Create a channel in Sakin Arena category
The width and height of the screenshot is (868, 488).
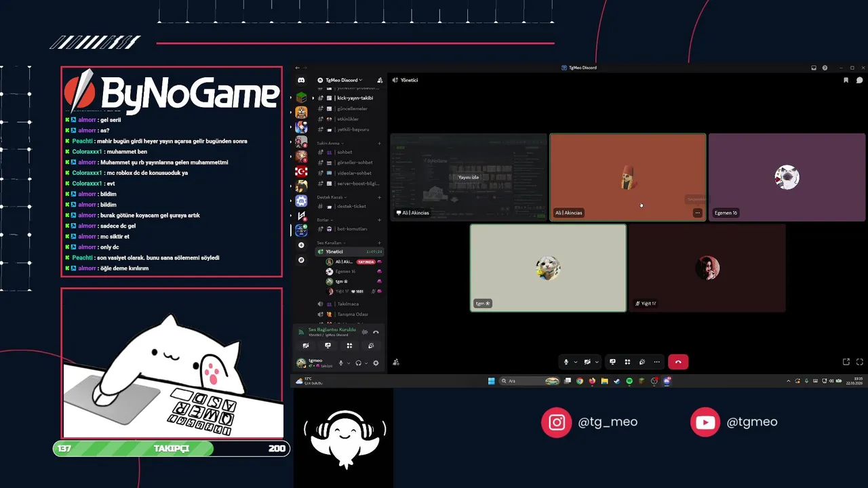pos(379,143)
